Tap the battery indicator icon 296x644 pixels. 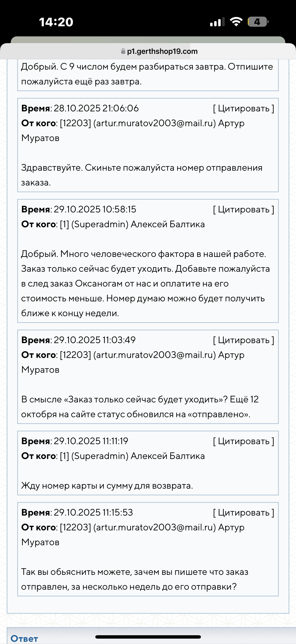258,22
